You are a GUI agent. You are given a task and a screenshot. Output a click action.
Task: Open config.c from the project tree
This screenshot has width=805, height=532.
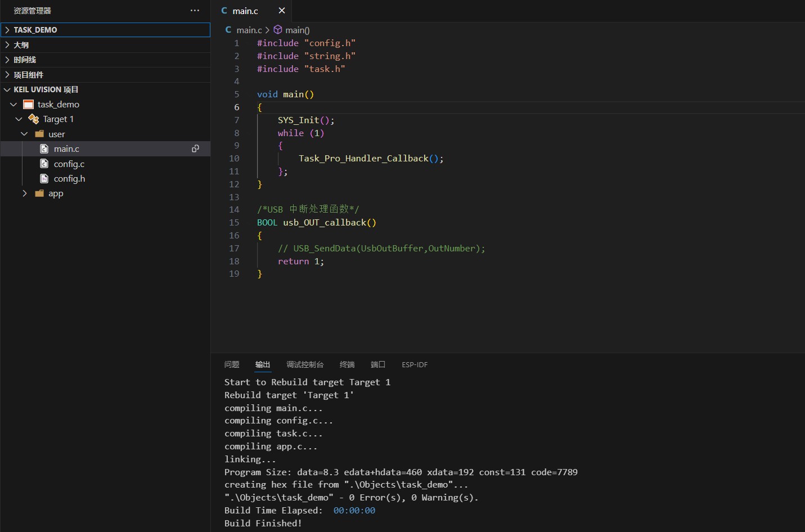tap(69, 164)
